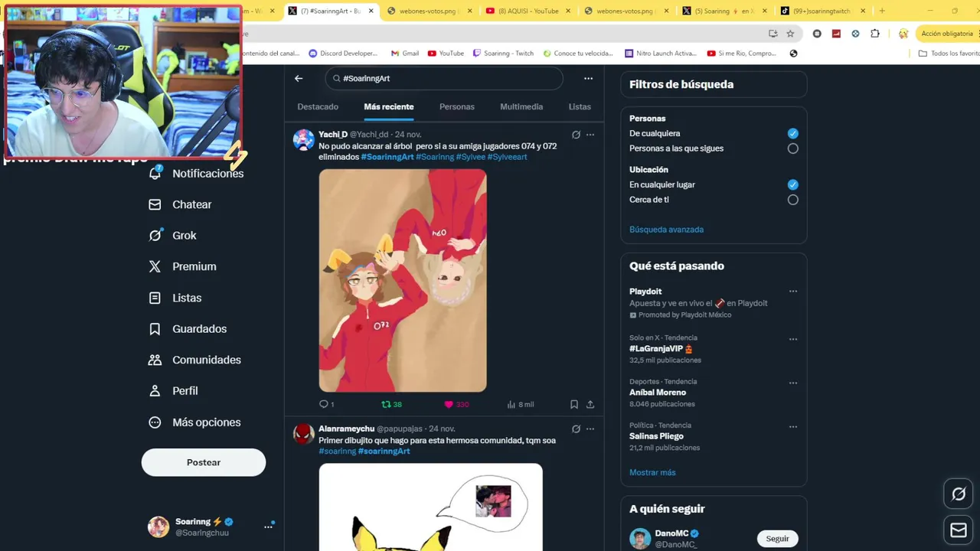This screenshot has height=551, width=980.
Task: Share Yachi_D's post using the share icon
Action: pyautogui.click(x=590, y=404)
